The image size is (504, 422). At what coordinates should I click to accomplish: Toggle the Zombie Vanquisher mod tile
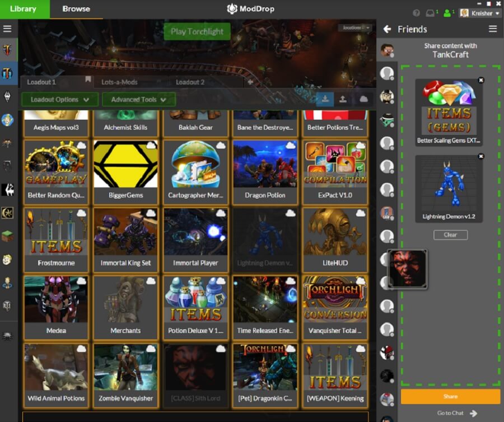tap(125, 375)
